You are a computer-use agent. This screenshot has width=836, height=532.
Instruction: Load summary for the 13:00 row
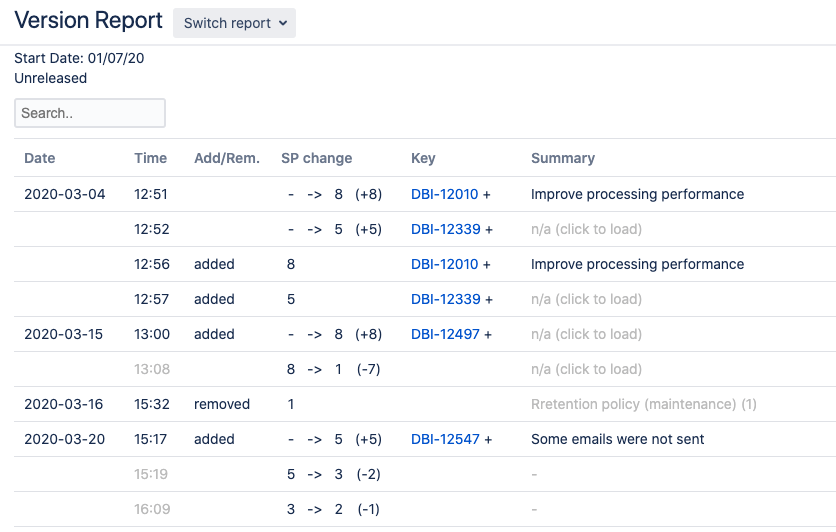pos(586,334)
